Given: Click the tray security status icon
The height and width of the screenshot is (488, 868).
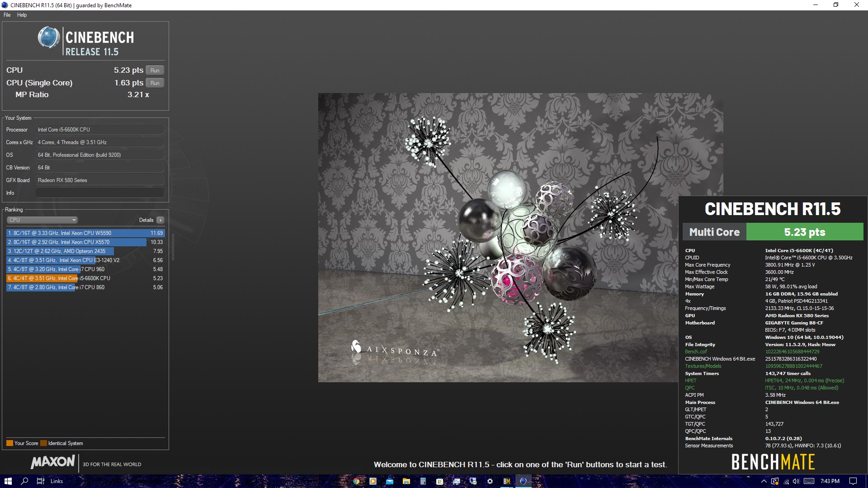Looking at the screenshot, I should [x=776, y=481].
